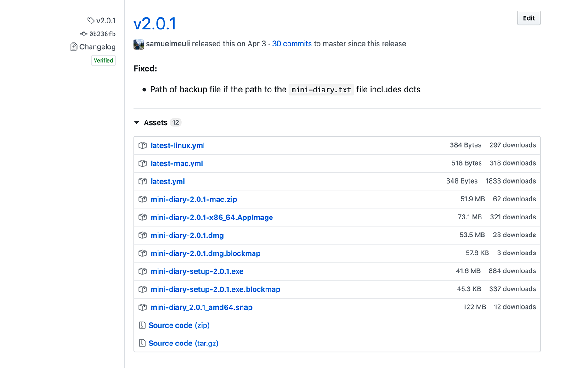The height and width of the screenshot is (368, 588).
Task: Click the package icon for the amd64.snap asset
Action: pos(142,307)
